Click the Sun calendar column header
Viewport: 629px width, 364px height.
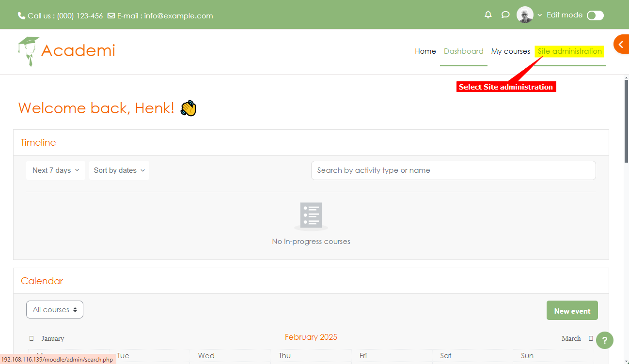(x=527, y=356)
